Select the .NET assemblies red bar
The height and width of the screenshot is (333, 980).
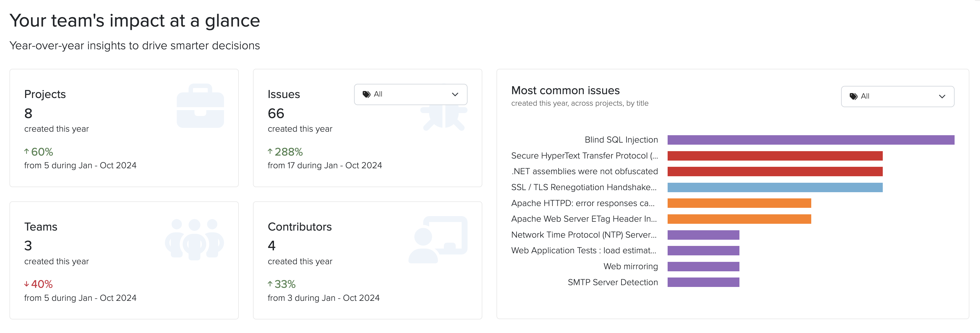(x=775, y=172)
